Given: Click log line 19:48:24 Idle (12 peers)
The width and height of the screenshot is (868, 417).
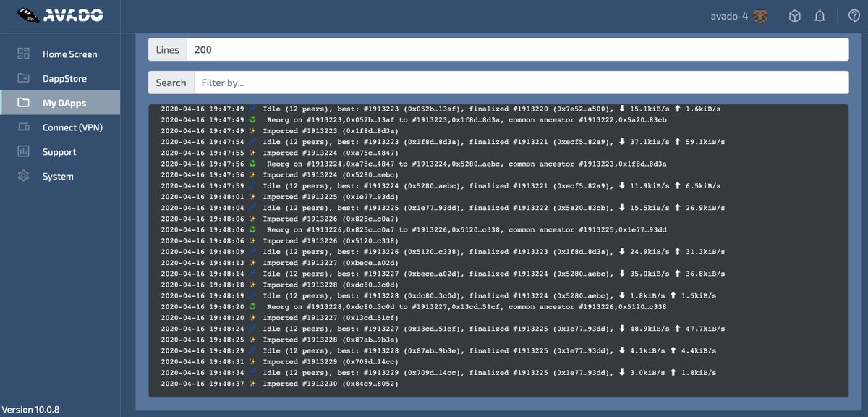Looking at the screenshot, I should pyautogui.click(x=443, y=329).
